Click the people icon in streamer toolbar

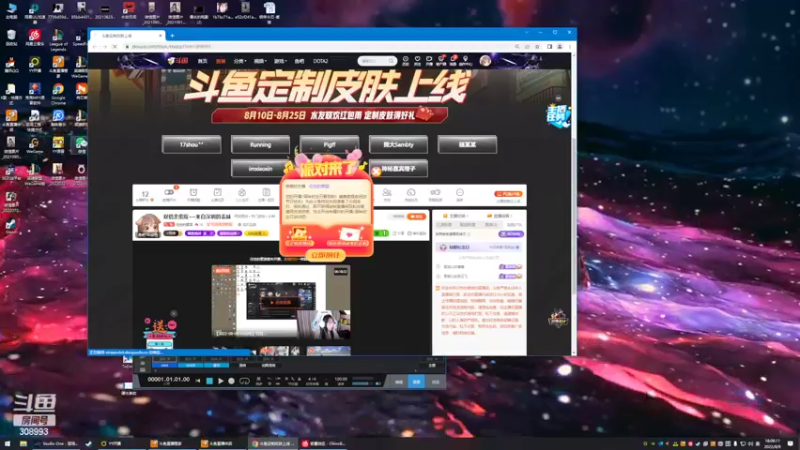[387, 194]
